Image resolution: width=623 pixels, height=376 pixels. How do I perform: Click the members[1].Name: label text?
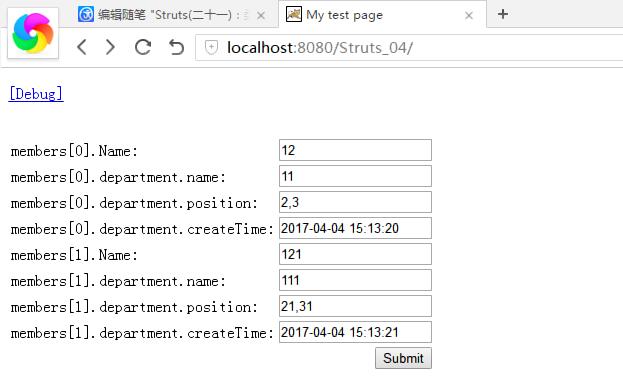coord(74,255)
